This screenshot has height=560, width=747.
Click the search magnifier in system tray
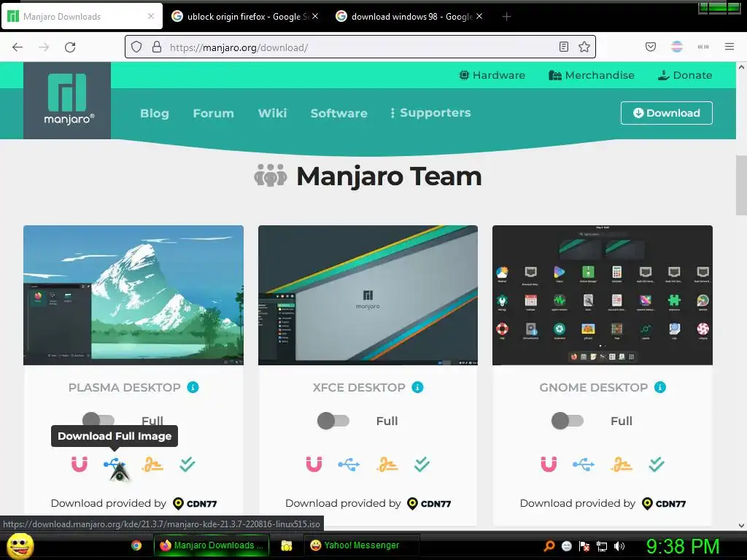(x=549, y=546)
